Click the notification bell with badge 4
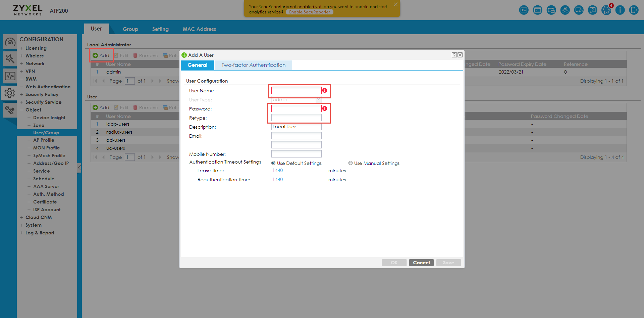Image resolution: width=644 pixels, height=318 pixels. coord(606,10)
